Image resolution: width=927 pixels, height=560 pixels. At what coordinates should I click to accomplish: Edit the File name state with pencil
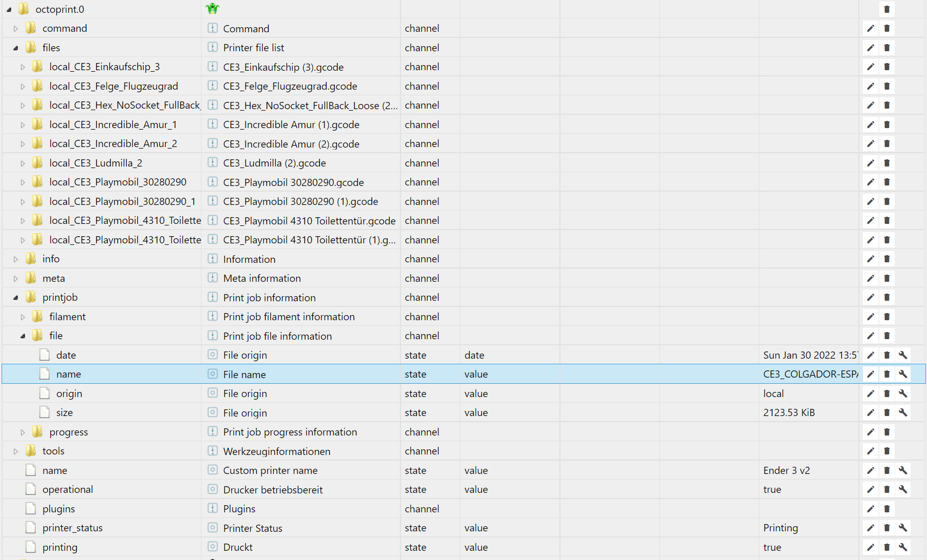(871, 374)
